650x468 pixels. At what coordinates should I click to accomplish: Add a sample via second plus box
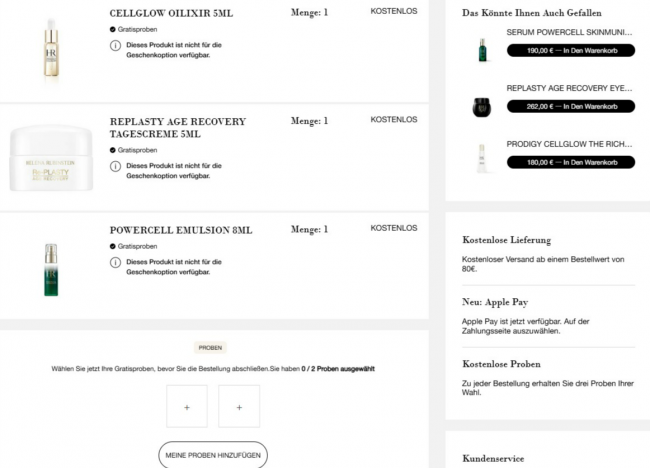[x=239, y=407]
